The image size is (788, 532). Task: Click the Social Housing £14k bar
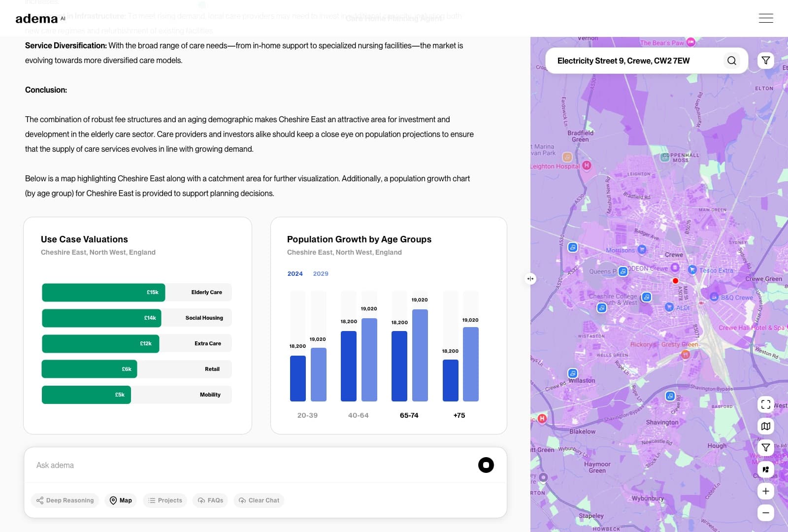(x=101, y=318)
